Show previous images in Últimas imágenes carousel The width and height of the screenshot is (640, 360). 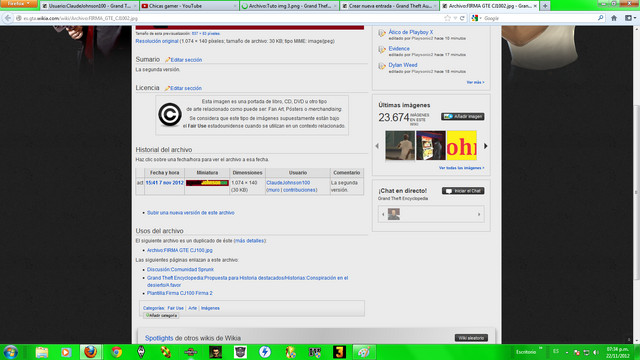coord(377,146)
